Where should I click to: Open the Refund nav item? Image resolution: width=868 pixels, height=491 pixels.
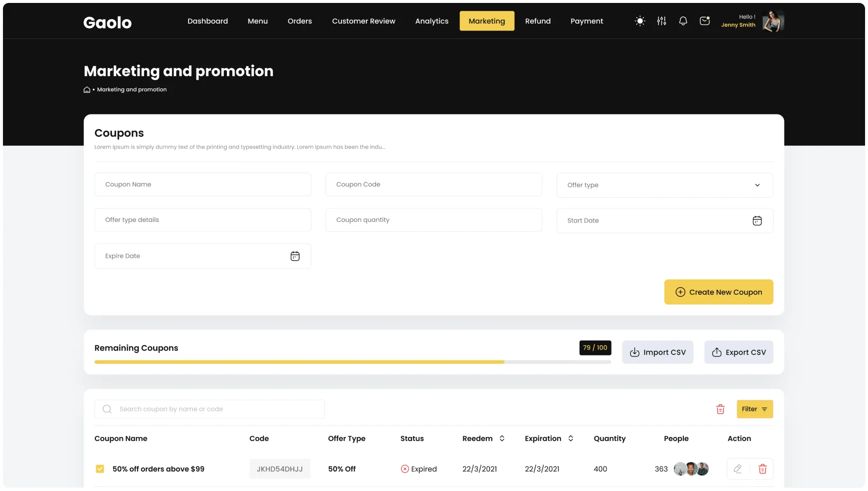538,21
